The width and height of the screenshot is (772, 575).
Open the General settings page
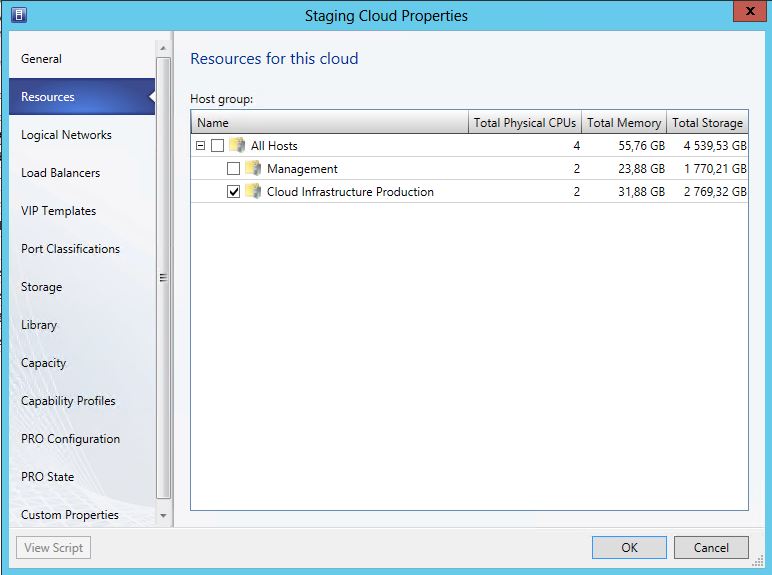42,59
